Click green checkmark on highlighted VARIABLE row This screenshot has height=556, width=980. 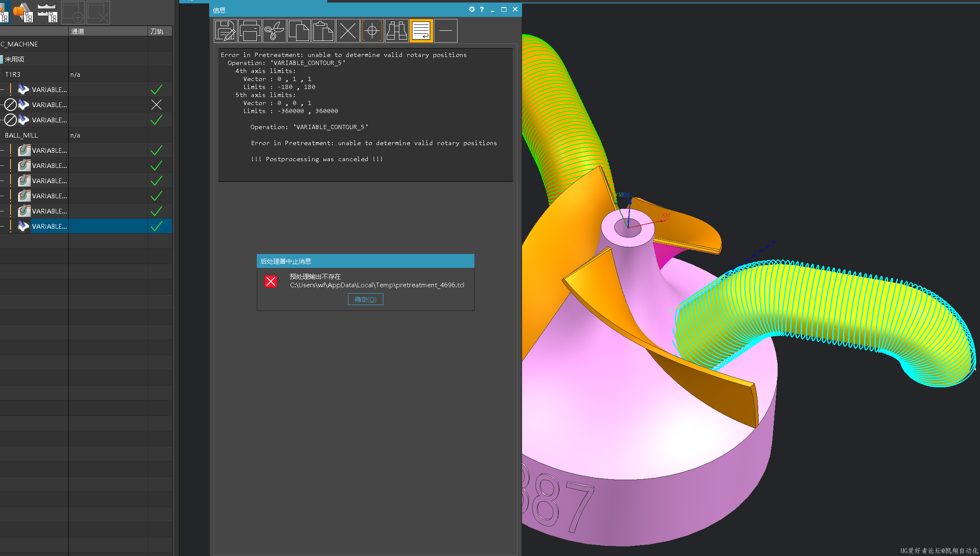pos(156,227)
